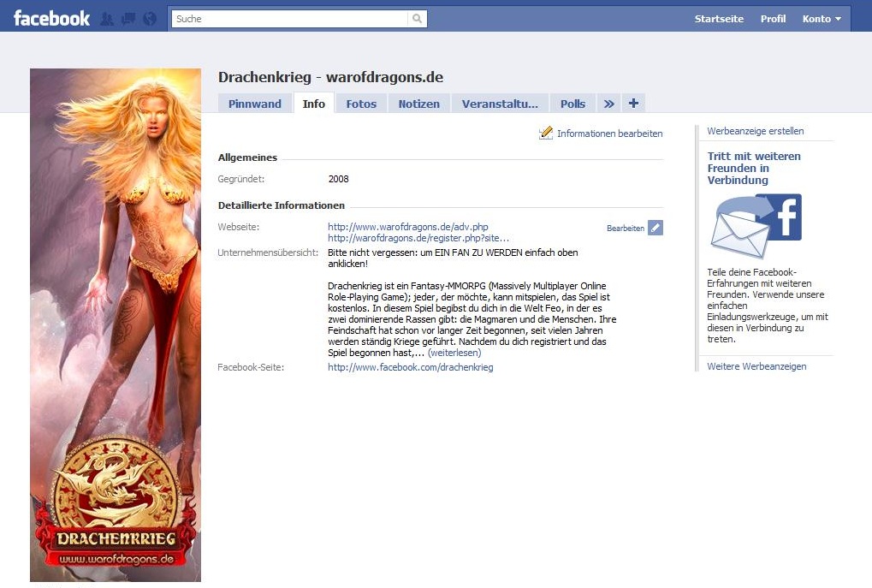Expand text with weiterlesen link
This screenshot has width=872, height=588.
[x=454, y=353]
